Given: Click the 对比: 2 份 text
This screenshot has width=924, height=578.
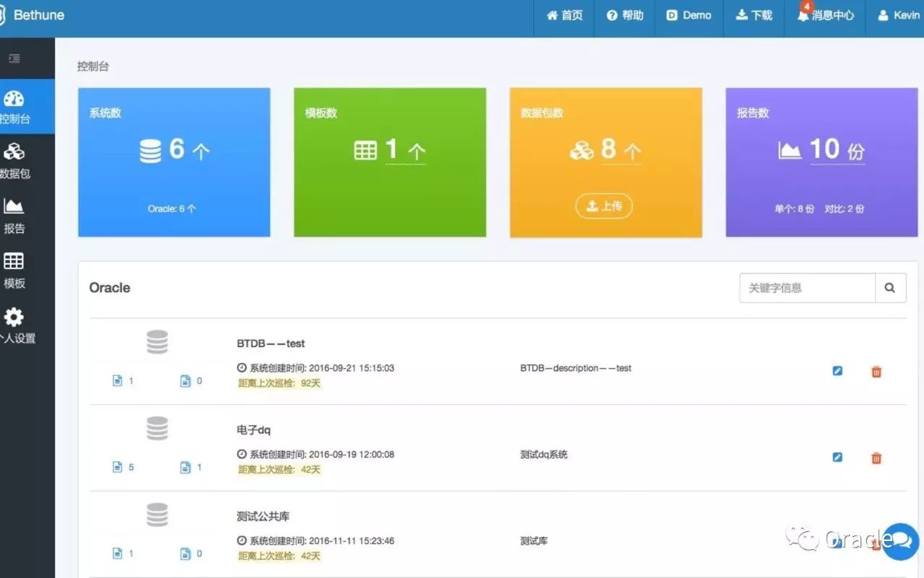Looking at the screenshot, I should click(x=845, y=209).
